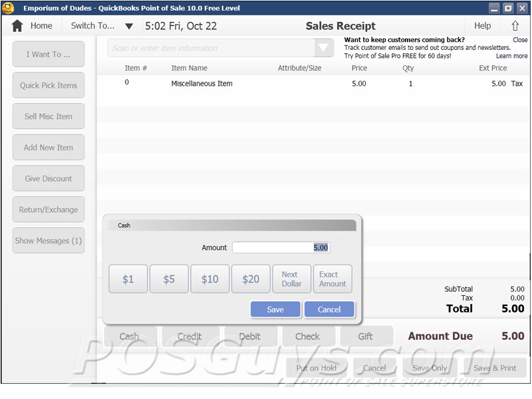Select the Next Dollar button
The image size is (532, 399).
290,279
